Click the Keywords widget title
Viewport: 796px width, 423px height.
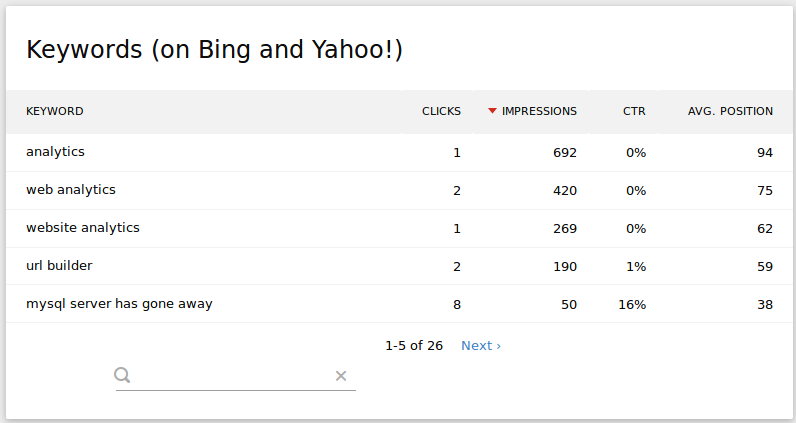(x=214, y=49)
